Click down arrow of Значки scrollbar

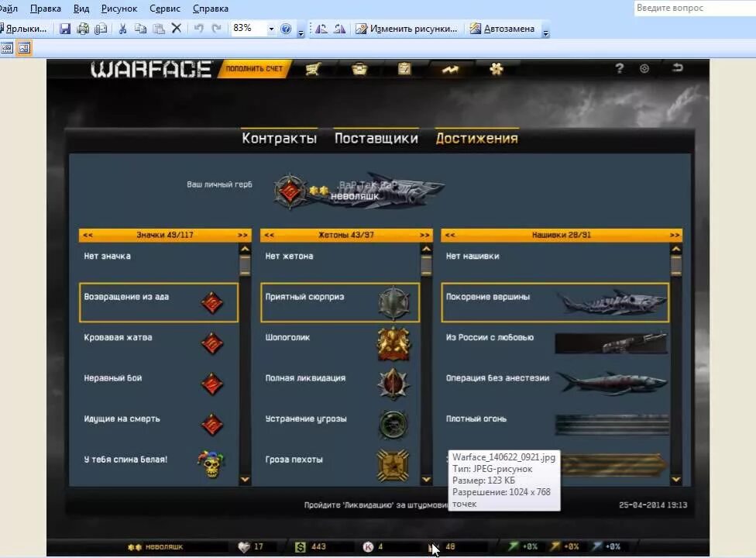[245, 480]
